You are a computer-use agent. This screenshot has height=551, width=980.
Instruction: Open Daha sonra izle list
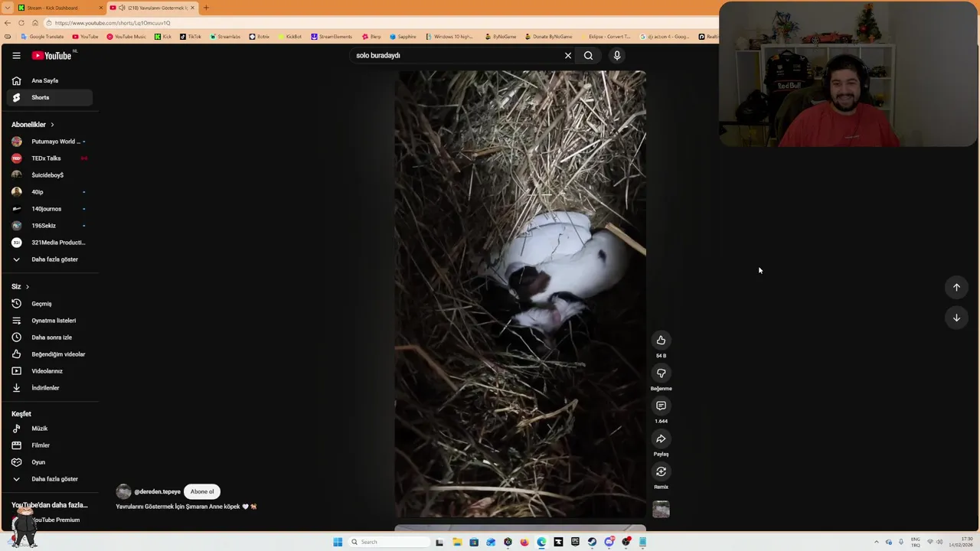point(49,337)
